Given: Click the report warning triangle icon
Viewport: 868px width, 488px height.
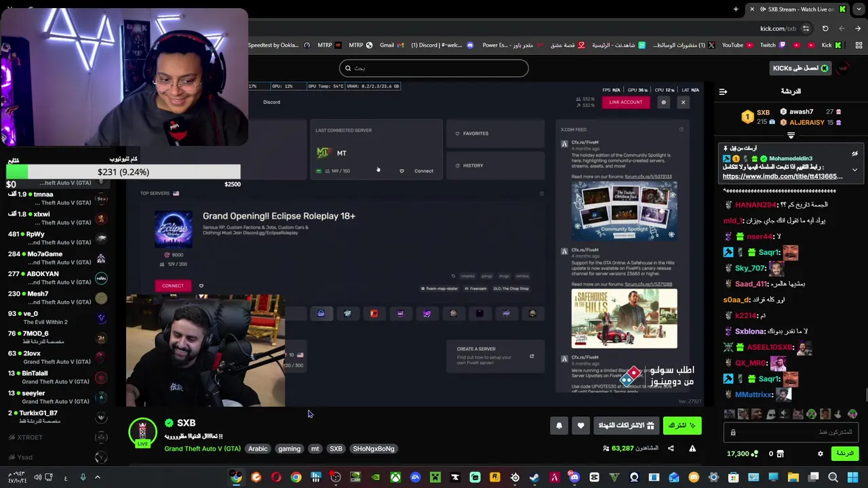Looking at the screenshot, I should coord(692,448).
